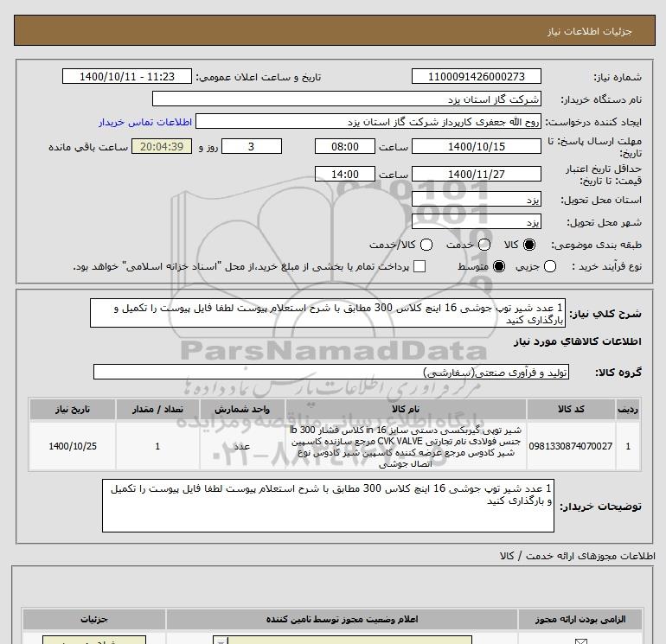Click the شرح کلی نیاز description box

(328, 313)
